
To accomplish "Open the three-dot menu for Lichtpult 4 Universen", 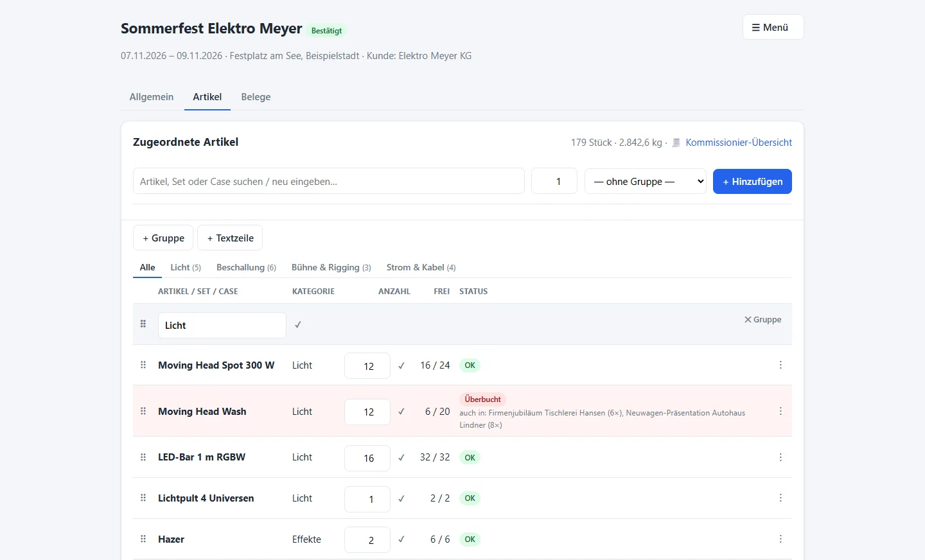I will coord(780,498).
